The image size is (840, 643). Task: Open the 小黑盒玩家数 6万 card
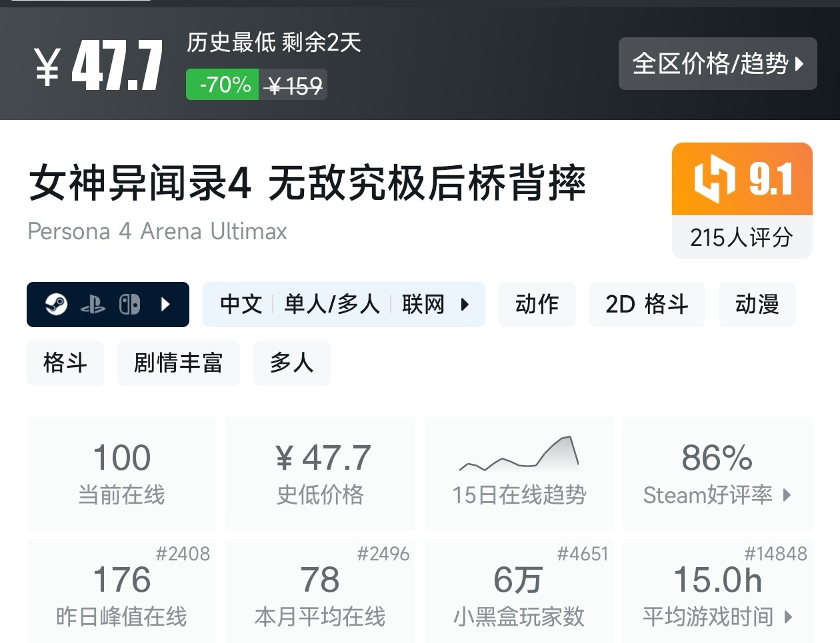pos(519,592)
